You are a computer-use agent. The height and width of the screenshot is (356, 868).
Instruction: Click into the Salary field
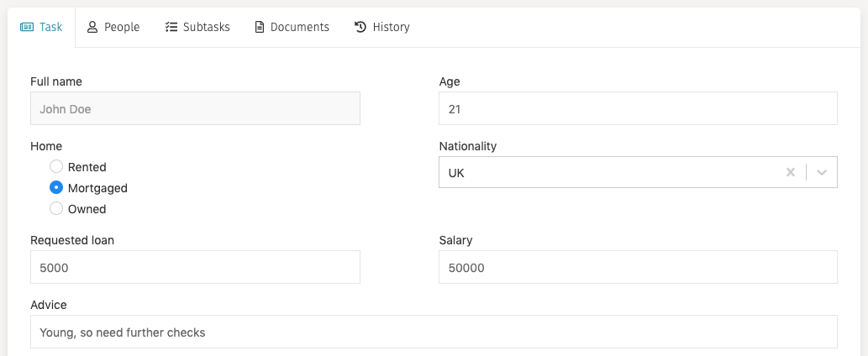point(638,267)
